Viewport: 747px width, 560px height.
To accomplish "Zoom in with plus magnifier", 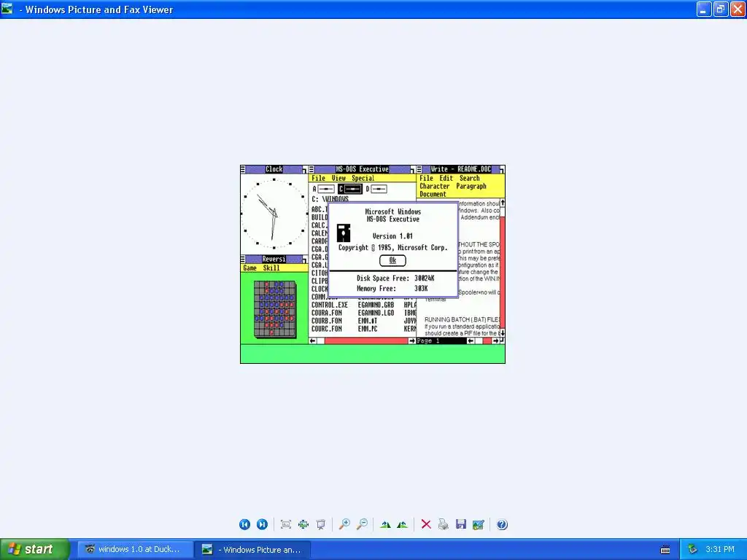I will pos(344,524).
